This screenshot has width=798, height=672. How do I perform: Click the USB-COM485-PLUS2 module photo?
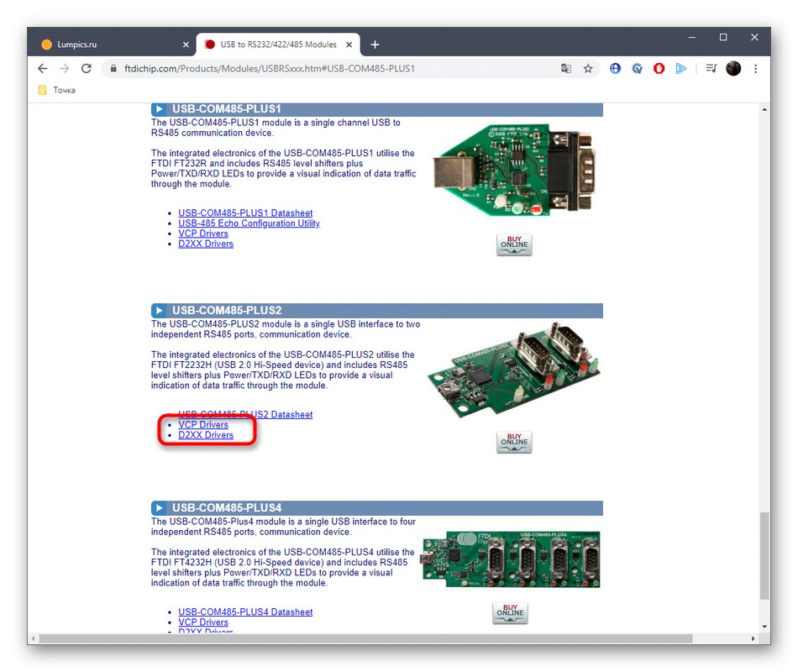(x=514, y=370)
